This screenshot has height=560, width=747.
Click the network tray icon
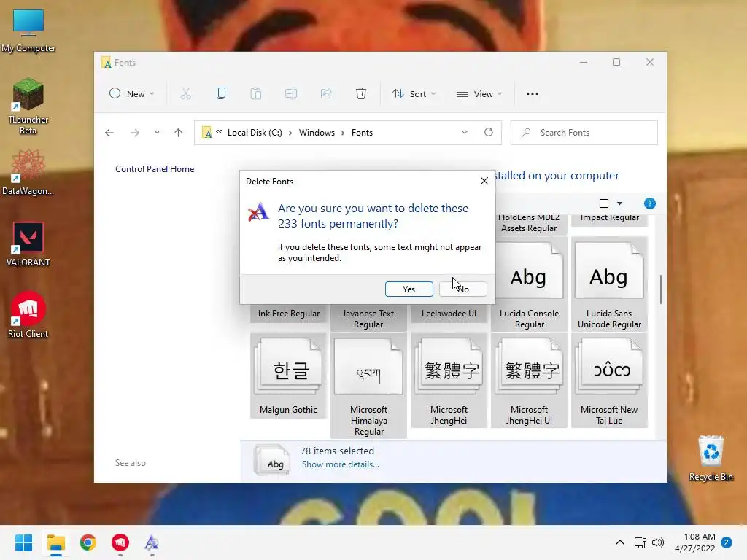[x=640, y=542]
